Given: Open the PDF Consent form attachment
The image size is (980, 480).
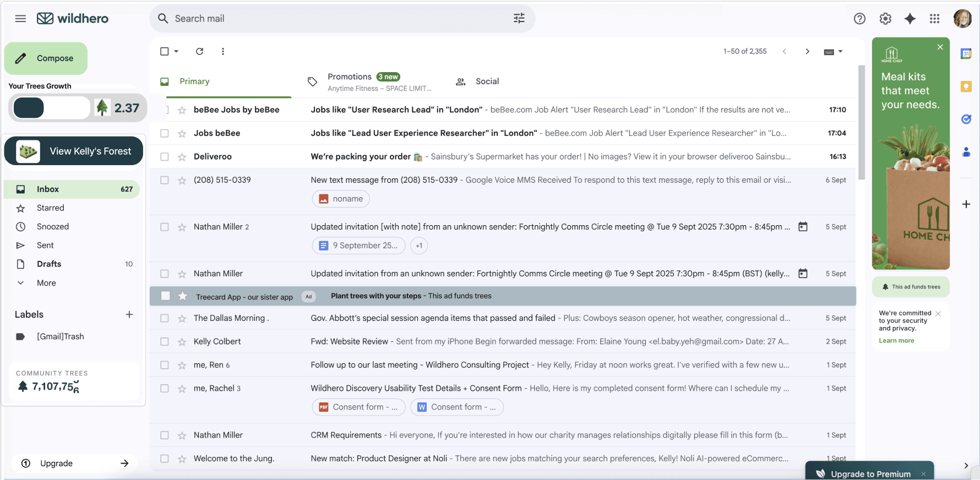Looking at the screenshot, I should [x=358, y=407].
